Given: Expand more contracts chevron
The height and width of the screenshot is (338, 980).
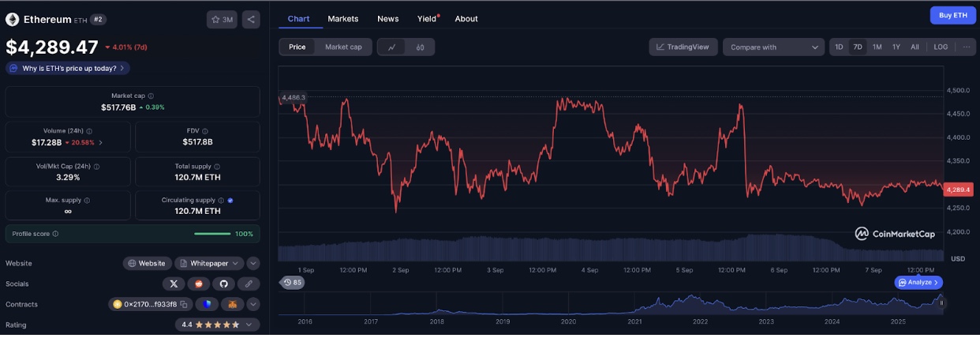Looking at the screenshot, I should point(252,304).
